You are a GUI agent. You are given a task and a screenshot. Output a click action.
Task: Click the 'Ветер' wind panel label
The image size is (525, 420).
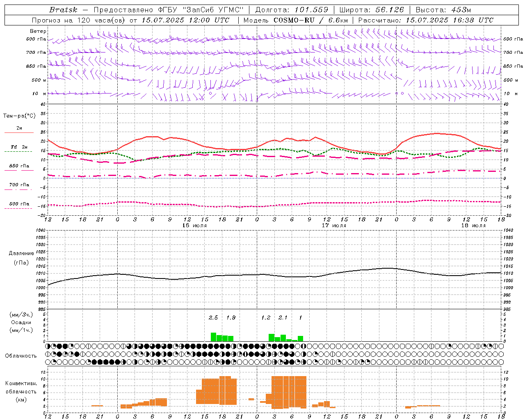coord(38,31)
